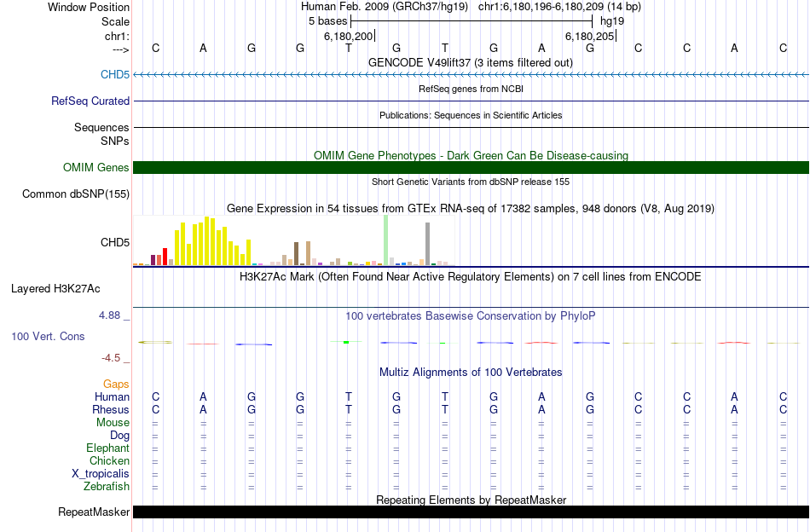Open the OMIM Genes track label
Image resolution: width=810 pixels, height=532 pixels.
pyautogui.click(x=96, y=167)
